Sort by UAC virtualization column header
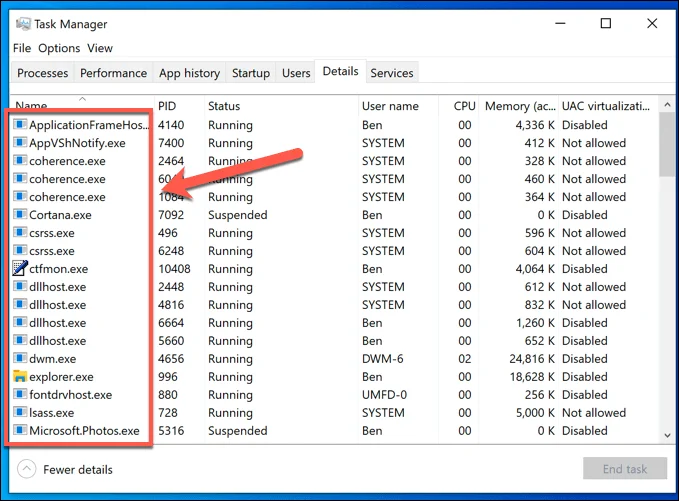This screenshot has height=501, width=679. tap(608, 106)
